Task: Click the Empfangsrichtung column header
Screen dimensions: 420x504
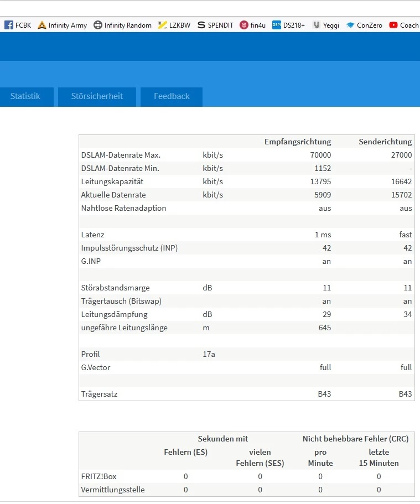Action: click(x=298, y=142)
